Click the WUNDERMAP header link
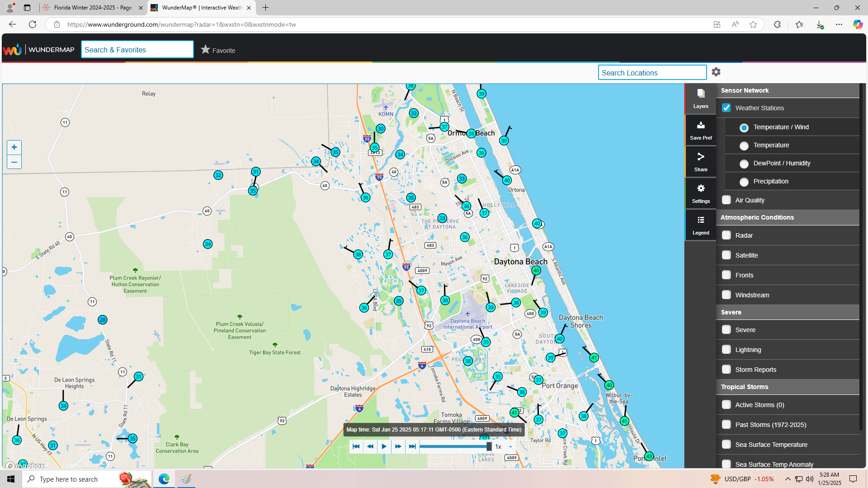868x488 pixels. point(52,50)
